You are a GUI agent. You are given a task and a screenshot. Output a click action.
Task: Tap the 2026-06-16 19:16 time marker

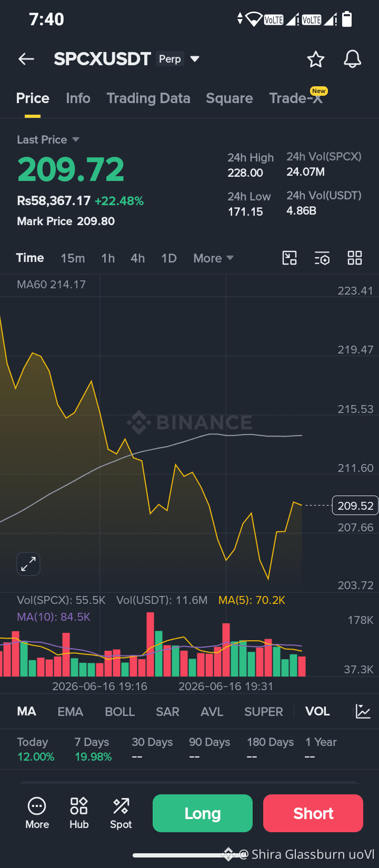click(99, 686)
